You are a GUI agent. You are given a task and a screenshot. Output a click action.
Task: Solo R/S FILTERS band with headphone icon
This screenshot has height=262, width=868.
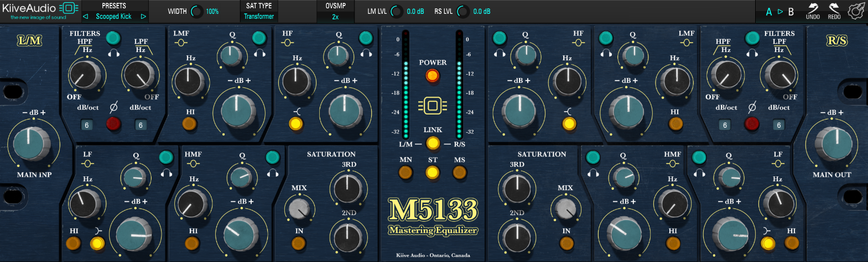click(752, 53)
